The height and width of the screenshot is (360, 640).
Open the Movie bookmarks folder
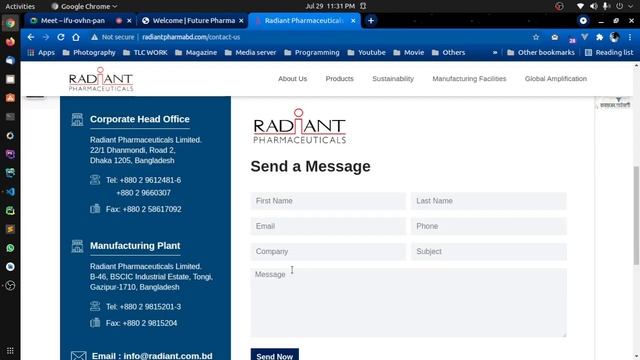coord(409,53)
